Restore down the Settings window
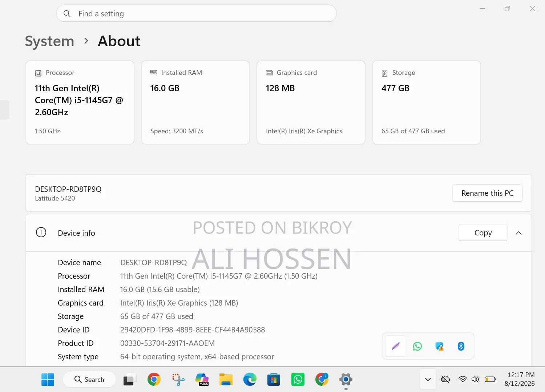Screen dimensions: 545x392 tap(507, 9)
